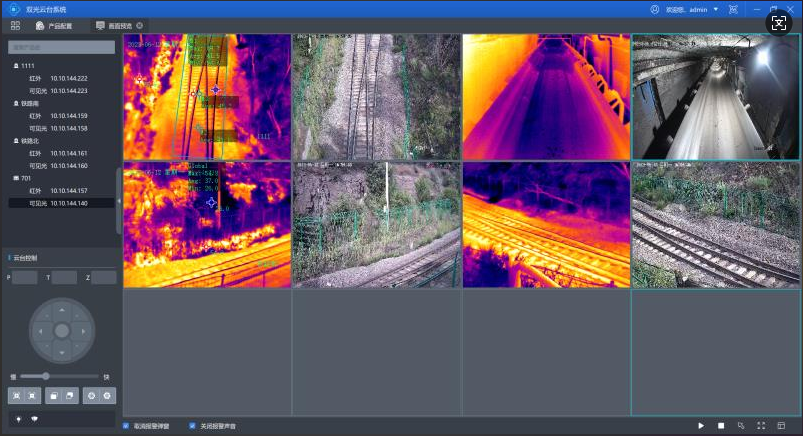
Task: Move camera diagonally down-right on PTZ wheel
Action: pyautogui.click(x=77, y=346)
